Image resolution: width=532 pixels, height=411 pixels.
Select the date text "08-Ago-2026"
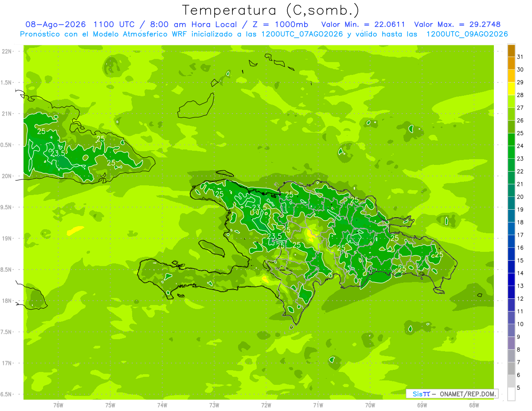(56, 24)
